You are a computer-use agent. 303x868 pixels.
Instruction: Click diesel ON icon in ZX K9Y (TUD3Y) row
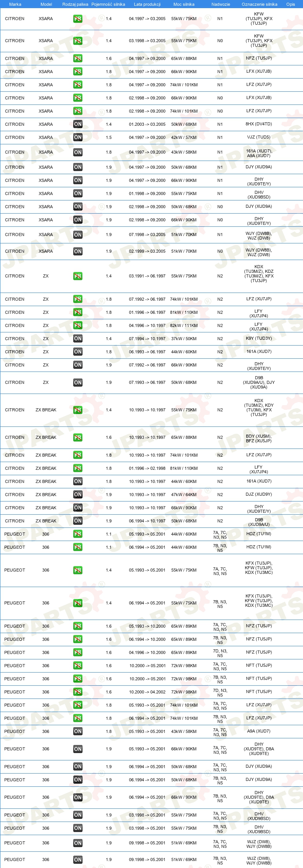78,339
